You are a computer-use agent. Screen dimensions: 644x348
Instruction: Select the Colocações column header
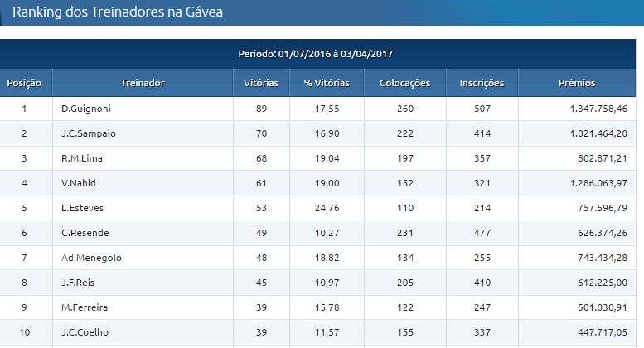pos(404,83)
